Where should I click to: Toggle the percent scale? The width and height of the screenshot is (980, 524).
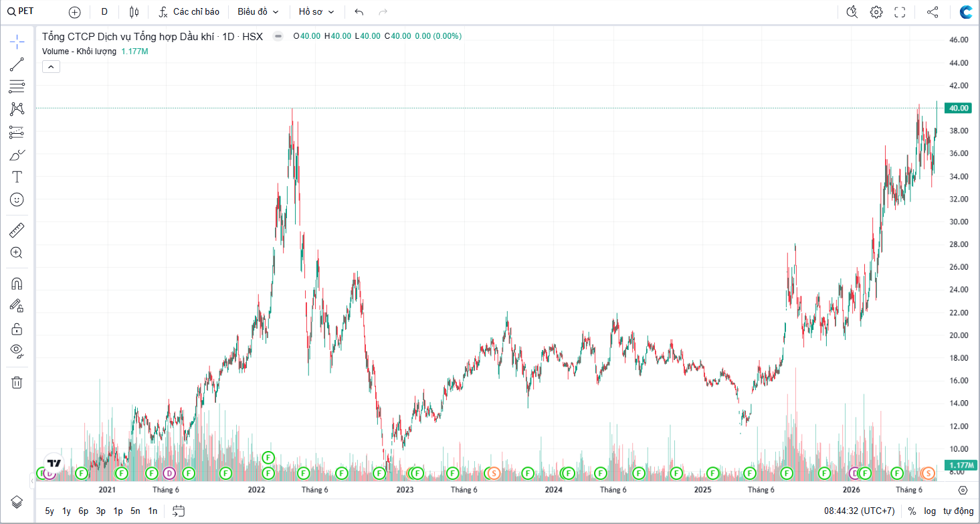tap(912, 511)
